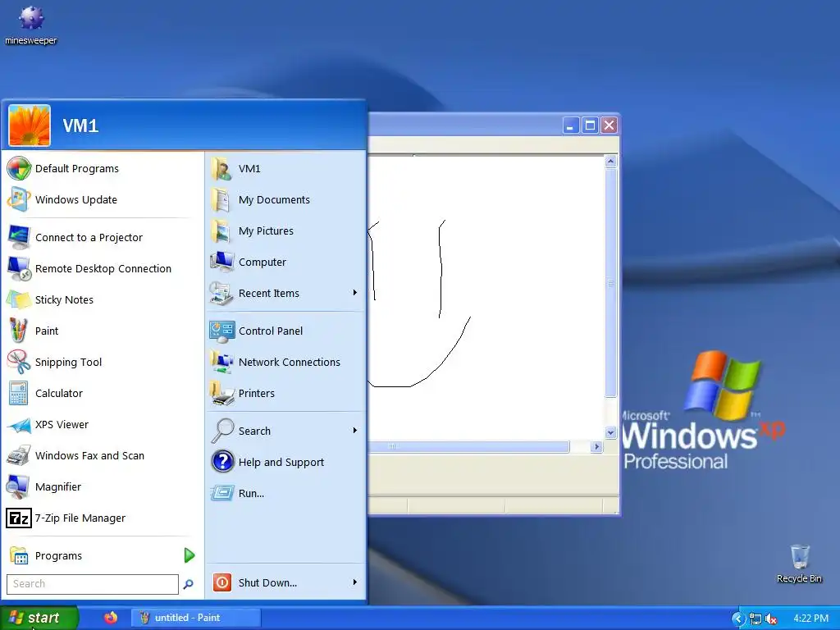Click the network tray icon

pyautogui.click(x=756, y=619)
